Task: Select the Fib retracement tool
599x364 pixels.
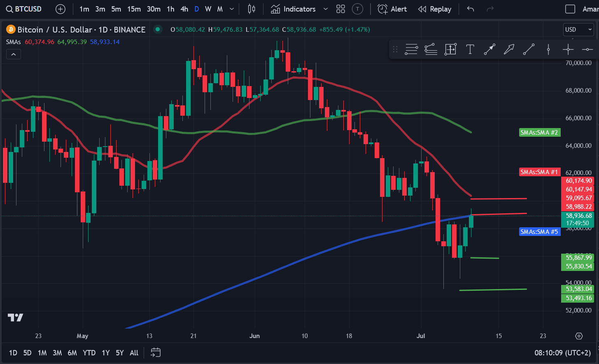Action: coord(411,49)
